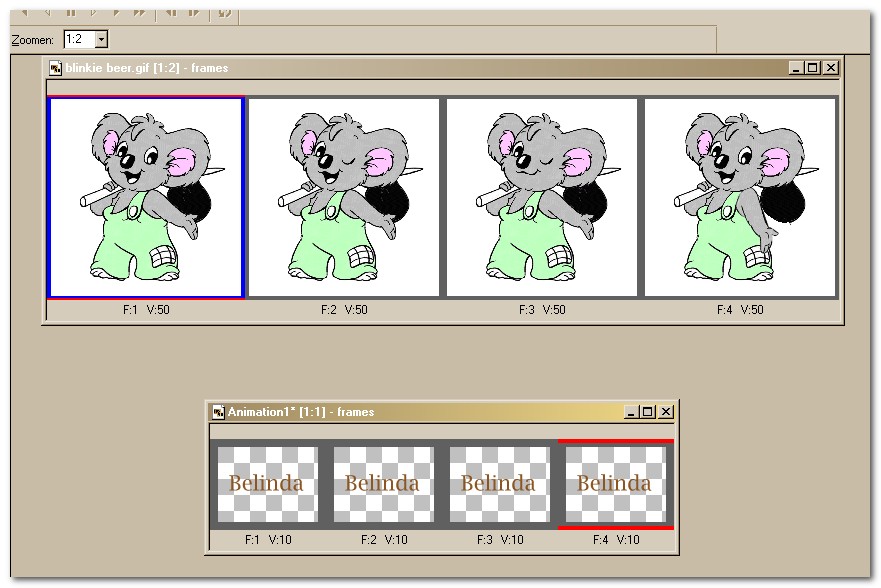Click label "F:4 V:10" in Animation1

coord(616,540)
